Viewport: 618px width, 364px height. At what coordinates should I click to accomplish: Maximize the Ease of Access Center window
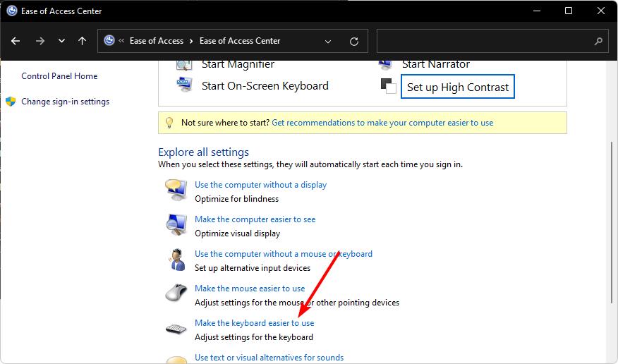(x=569, y=11)
